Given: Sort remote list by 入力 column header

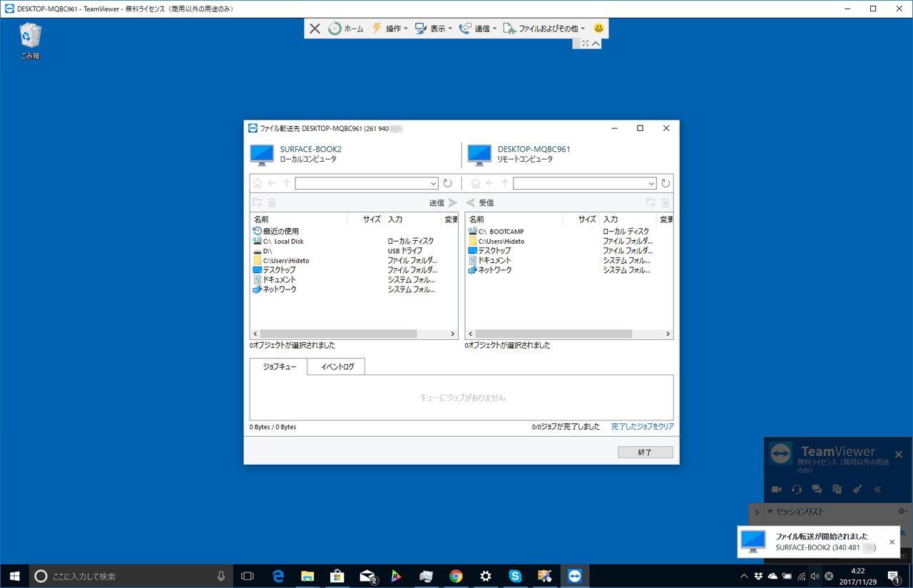Looking at the screenshot, I should click(x=628, y=220).
